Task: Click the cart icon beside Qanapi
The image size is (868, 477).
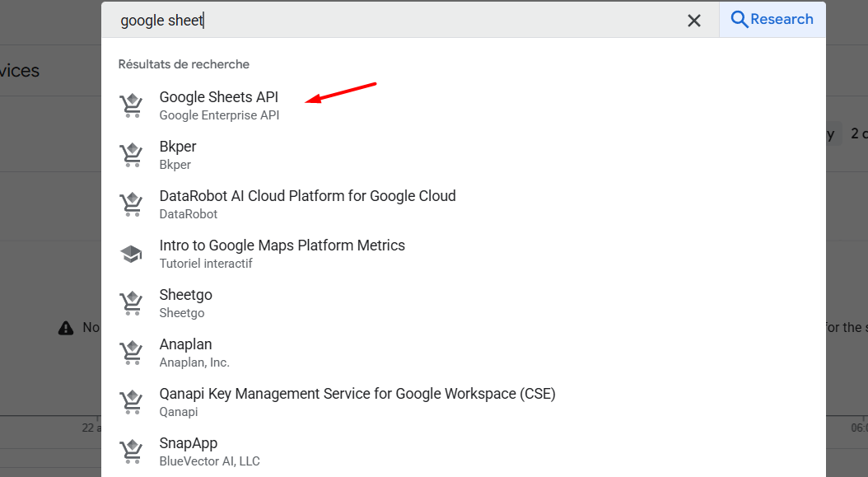Action: click(x=131, y=402)
